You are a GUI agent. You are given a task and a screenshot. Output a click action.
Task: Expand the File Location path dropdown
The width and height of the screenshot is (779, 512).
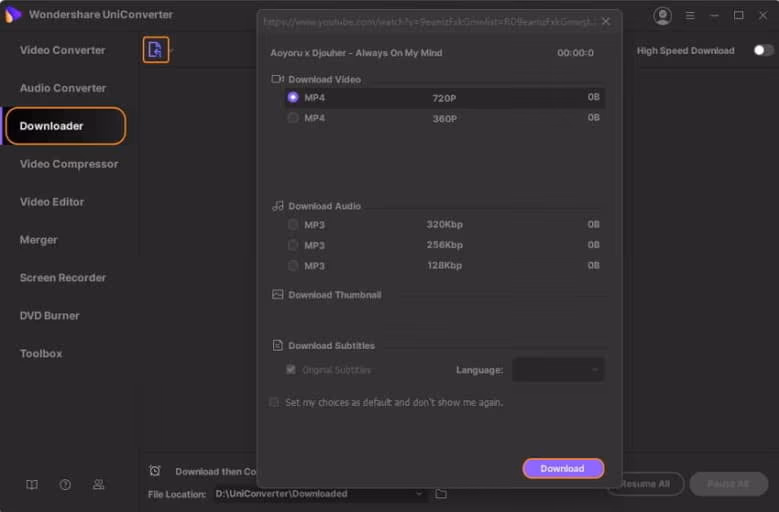pyautogui.click(x=419, y=494)
